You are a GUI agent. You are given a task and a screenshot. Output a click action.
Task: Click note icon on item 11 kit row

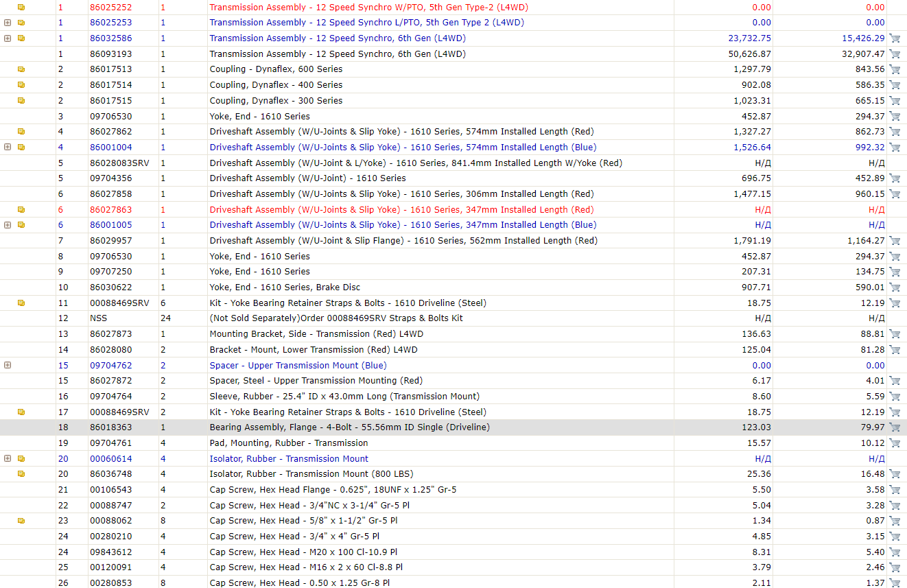21,303
